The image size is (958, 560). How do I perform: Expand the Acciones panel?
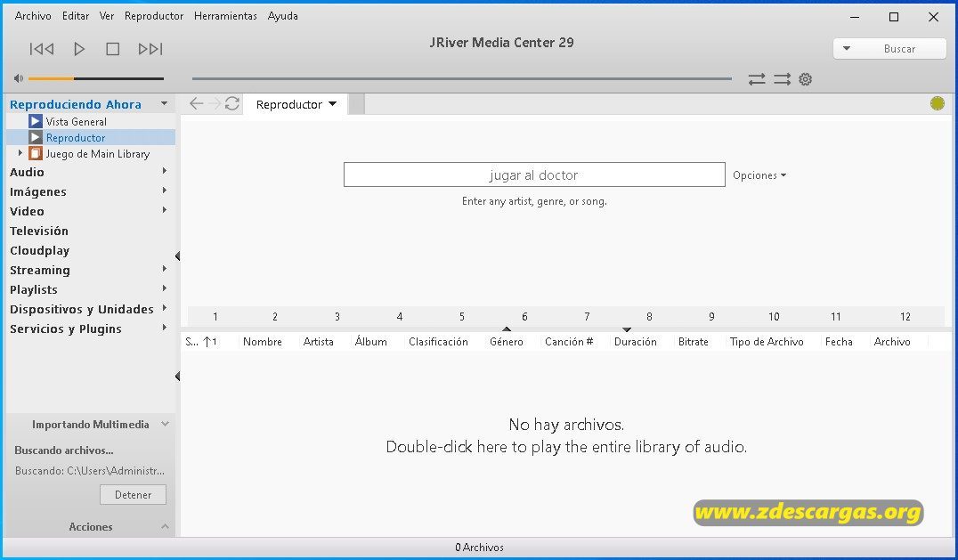[x=165, y=526]
